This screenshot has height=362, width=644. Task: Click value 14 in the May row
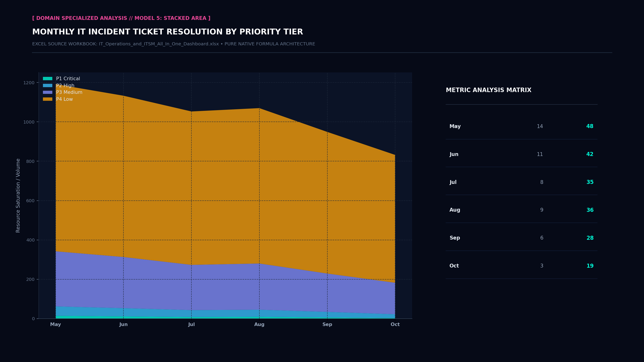pos(540,126)
